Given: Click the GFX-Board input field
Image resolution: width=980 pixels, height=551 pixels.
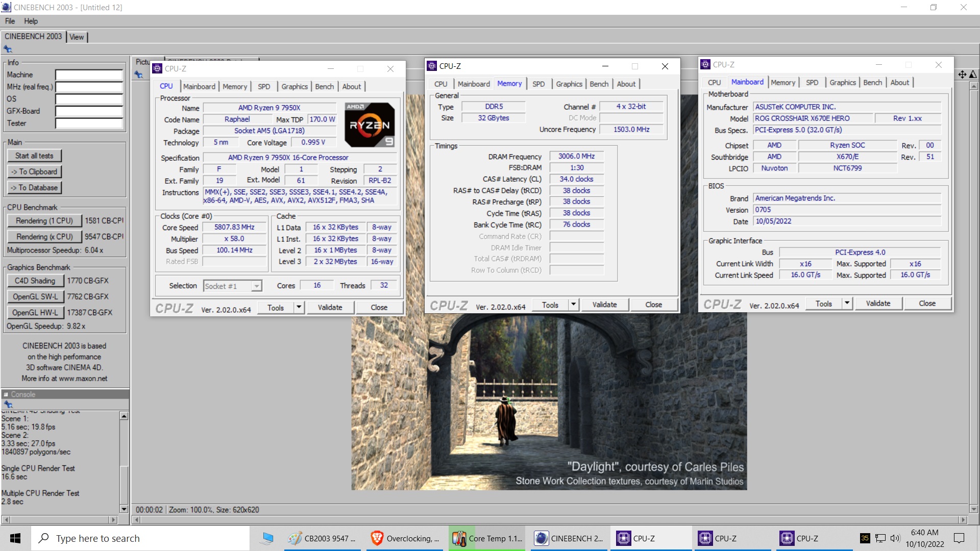Looking at the screenshot, I should coord(89,111).
